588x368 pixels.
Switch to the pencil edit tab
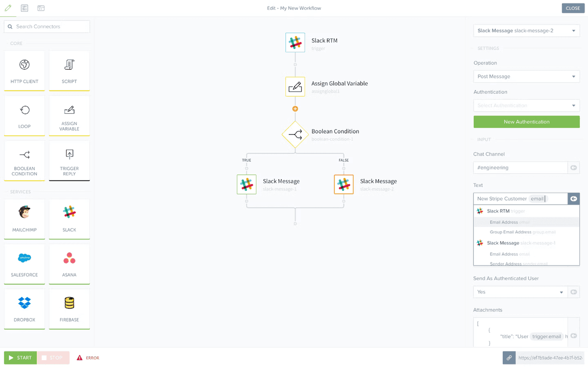point(8,8)
